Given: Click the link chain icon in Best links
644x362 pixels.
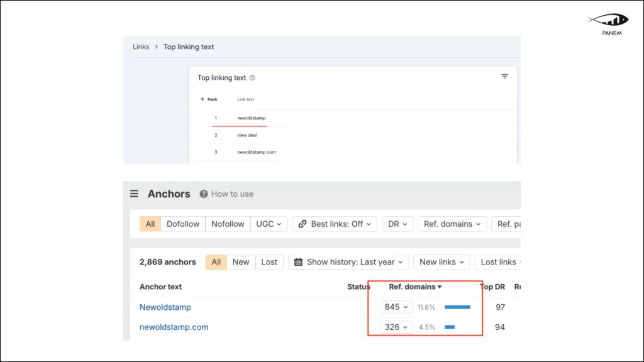Looking at the screenshot, I should (303, 224).
